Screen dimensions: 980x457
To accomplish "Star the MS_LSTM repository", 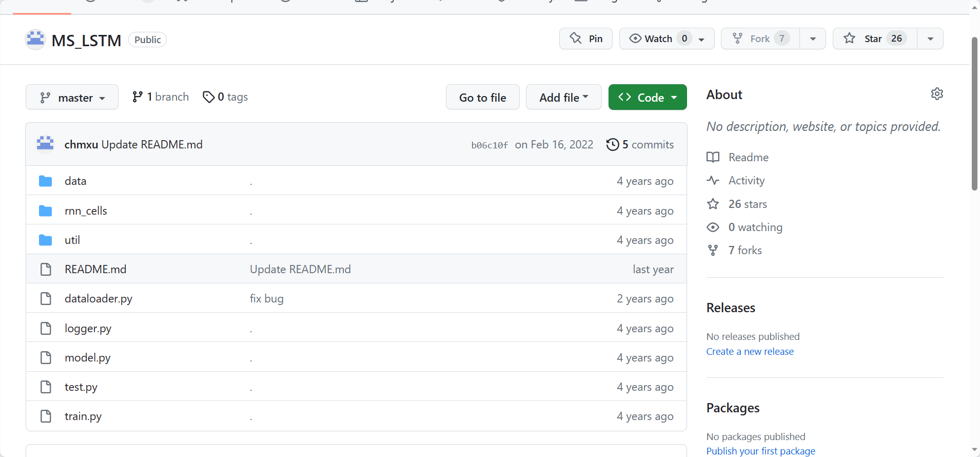I will (874, 39).
